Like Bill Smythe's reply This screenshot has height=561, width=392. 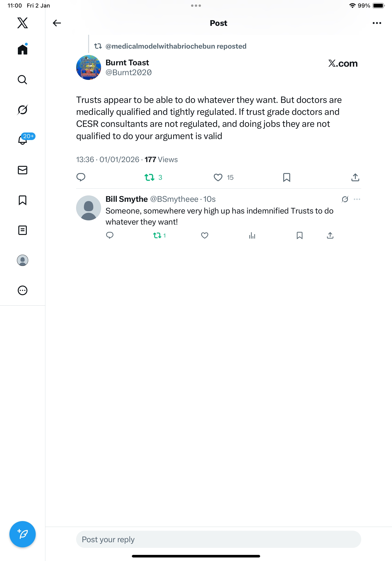coord(204,236)
